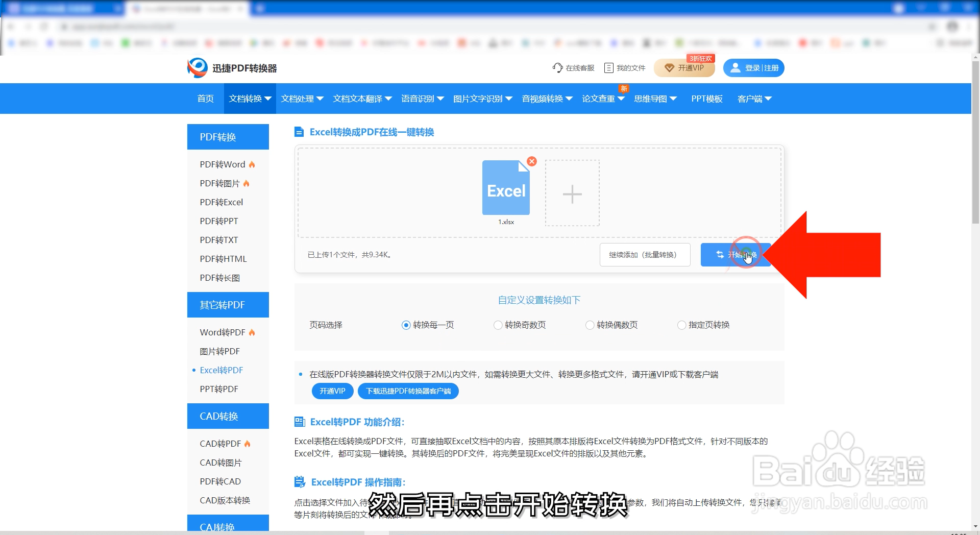Download the client via 下载迅捷PDF转换器客户端
Screen dimensions: 980x535
[x=408, y=391]
